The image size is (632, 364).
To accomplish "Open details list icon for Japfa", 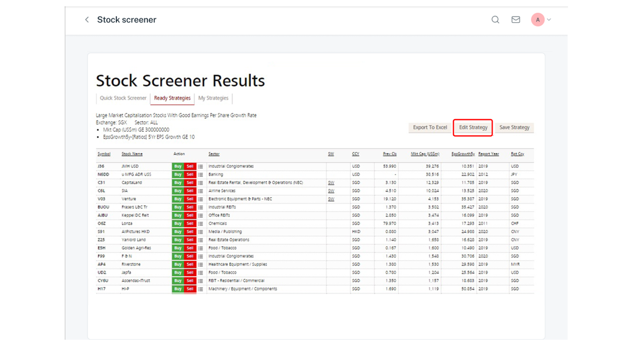I will (x=200, y=273).
